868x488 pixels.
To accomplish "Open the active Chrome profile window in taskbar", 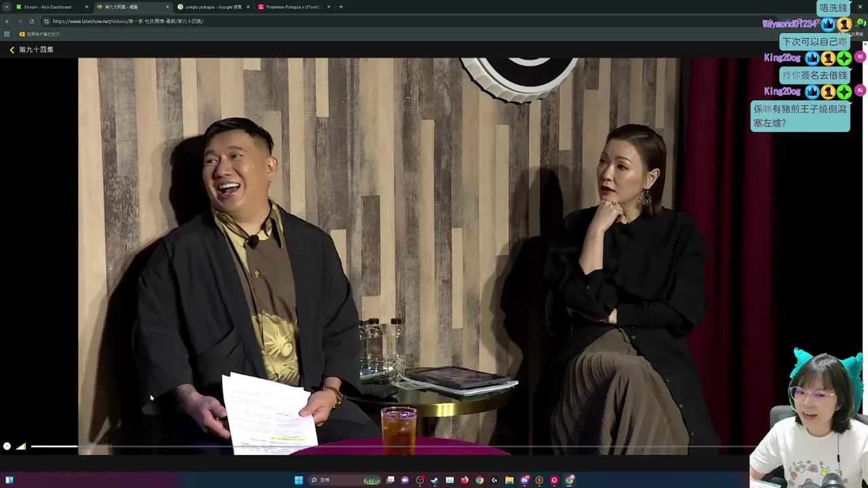I will [570, 480].
